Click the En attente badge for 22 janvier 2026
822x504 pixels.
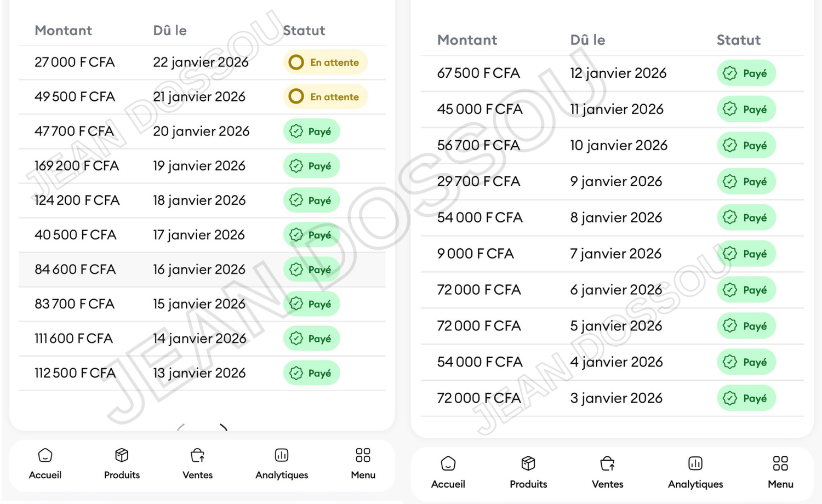tap(325, 62)
